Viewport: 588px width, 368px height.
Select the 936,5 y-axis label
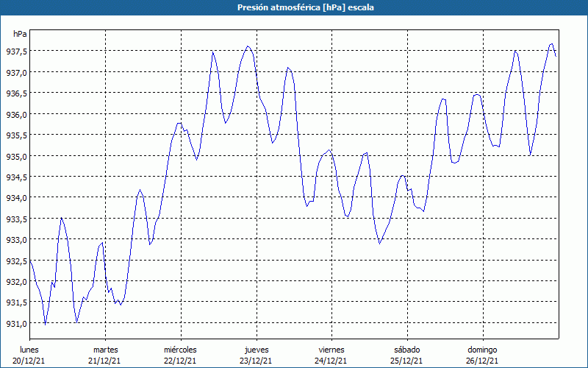pos(17,93)
